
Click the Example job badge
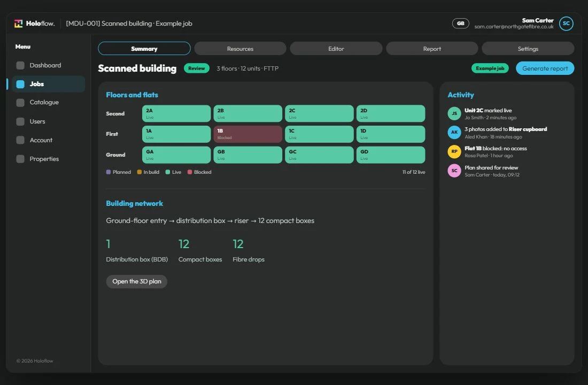(x=490, y=68)
